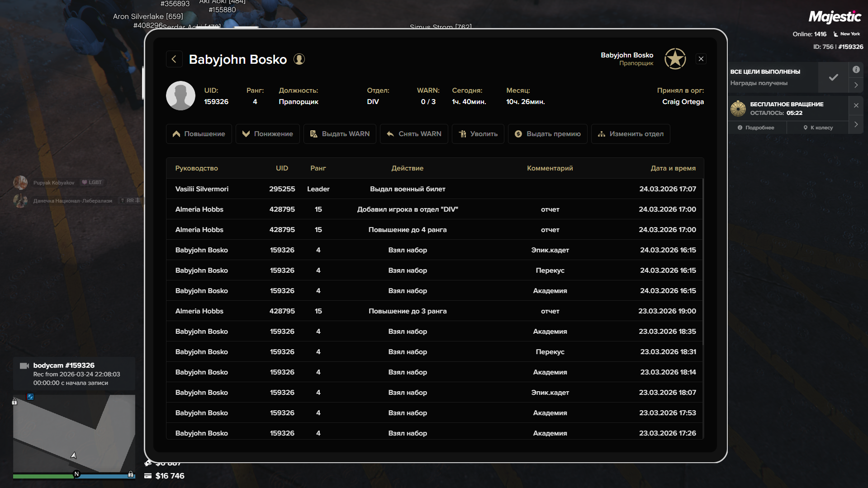868x488 pixels.
Task: Toggle the goals completed checkmark
Action: 833,77
